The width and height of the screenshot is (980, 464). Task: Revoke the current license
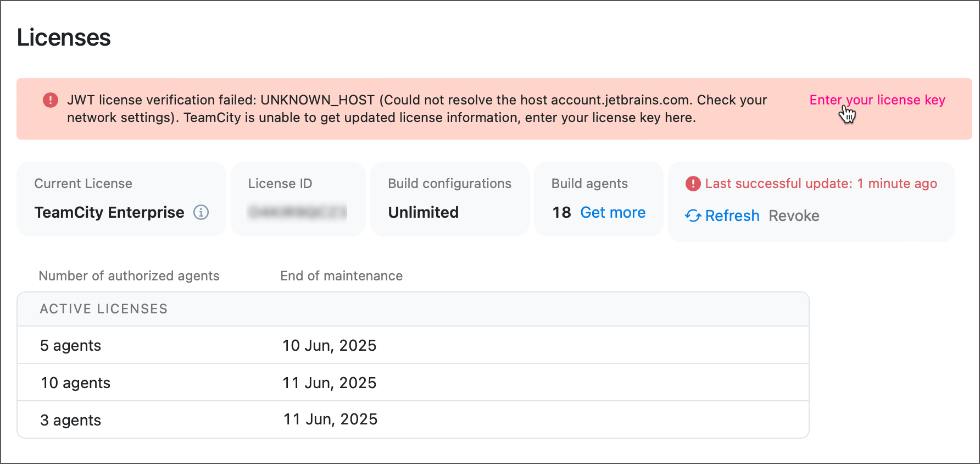pyautogui.click(x=794, y=216)
